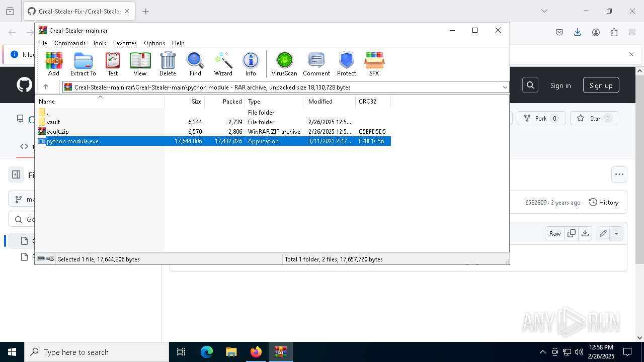Sort by the Packed column header

[225, 101]
